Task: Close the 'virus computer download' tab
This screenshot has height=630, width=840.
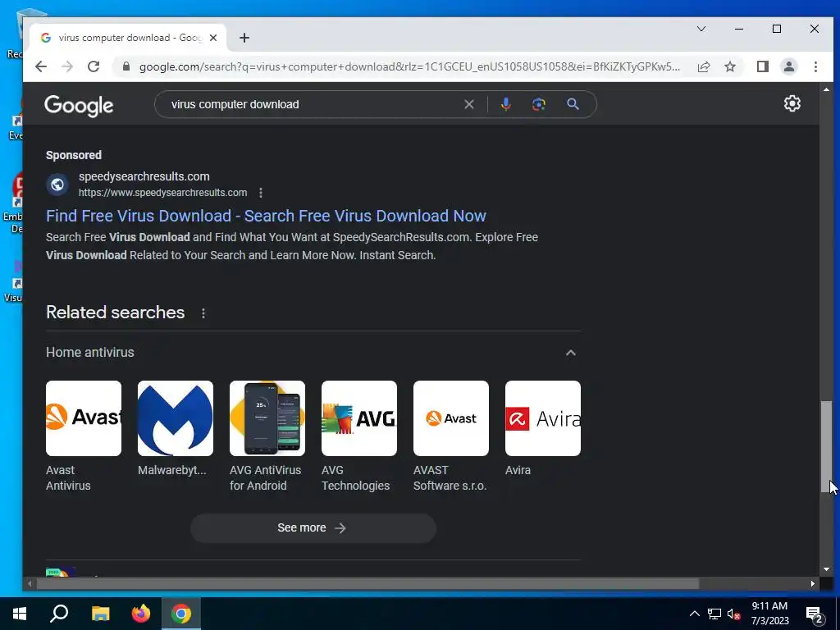Action: click(213, 38)
